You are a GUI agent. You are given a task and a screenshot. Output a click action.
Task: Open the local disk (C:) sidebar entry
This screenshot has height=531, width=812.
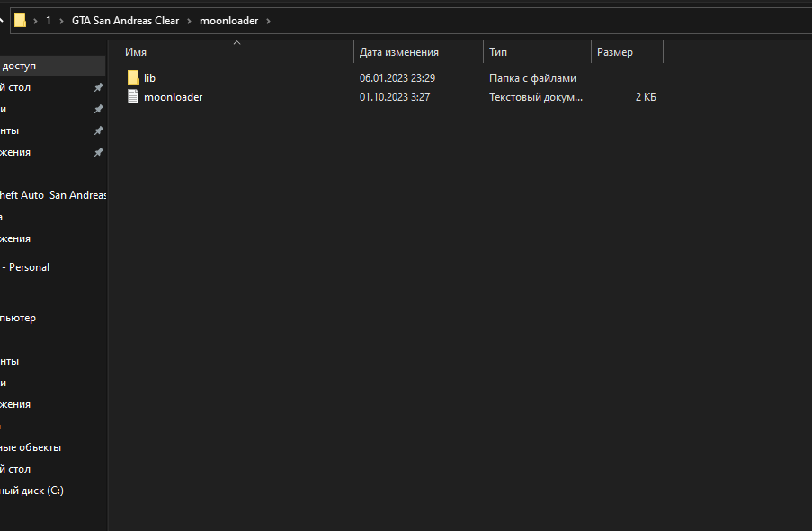(x=32, y=490)
